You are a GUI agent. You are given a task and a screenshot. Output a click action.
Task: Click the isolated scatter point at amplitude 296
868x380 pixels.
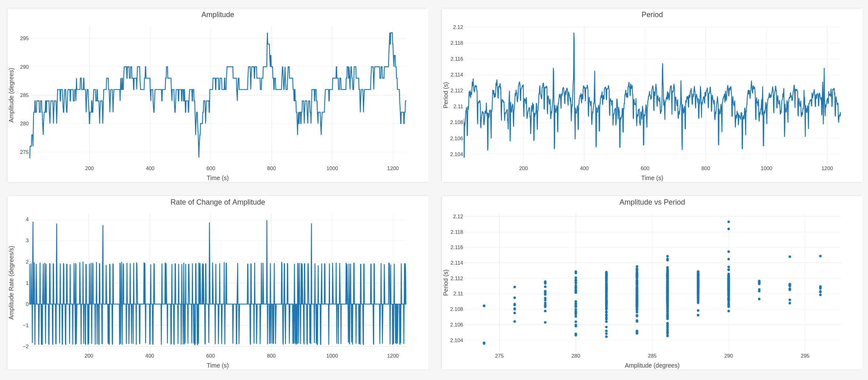pyautogui.click(x=820, y=256)
